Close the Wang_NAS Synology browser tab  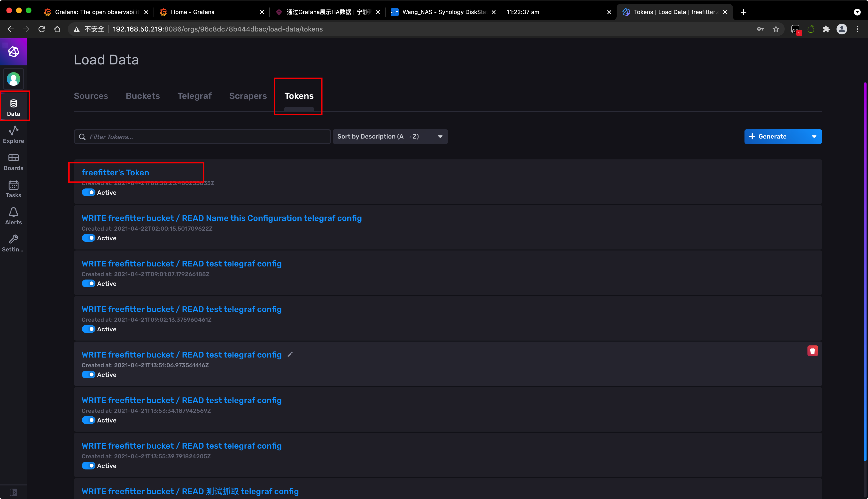(x=493, y=12)
